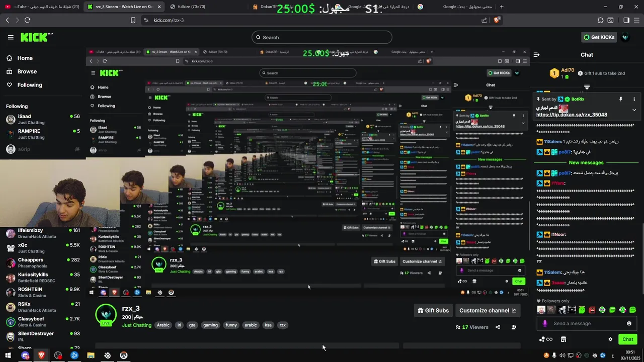Open SilentDestroyer channel in the sidebar
Viewport: 644px width, 362px height.
[x=43, y=336]
